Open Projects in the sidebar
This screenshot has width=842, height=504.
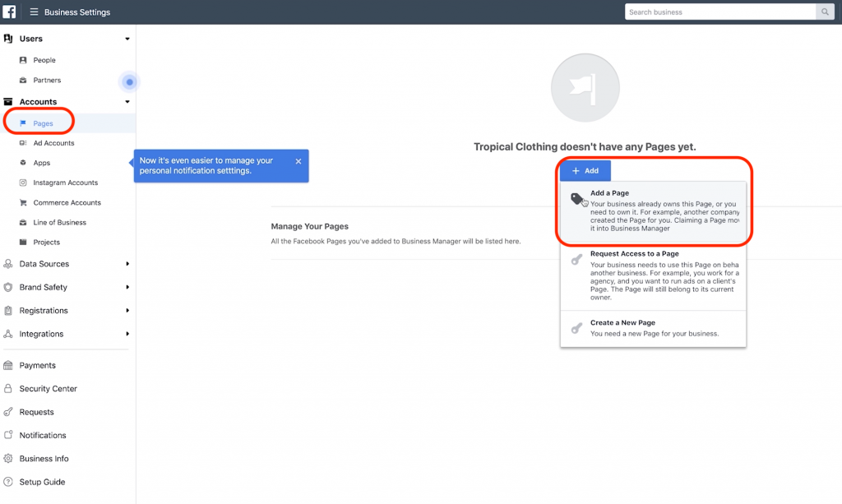46,242
